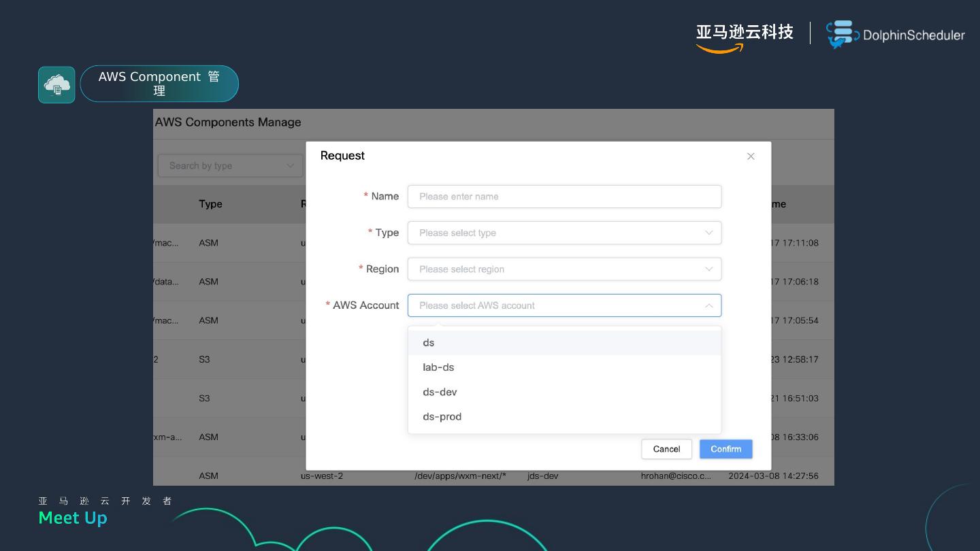980x551 pixels.
Task: Click the 12:58:17 timestamp cell
Action: [795, 359]
